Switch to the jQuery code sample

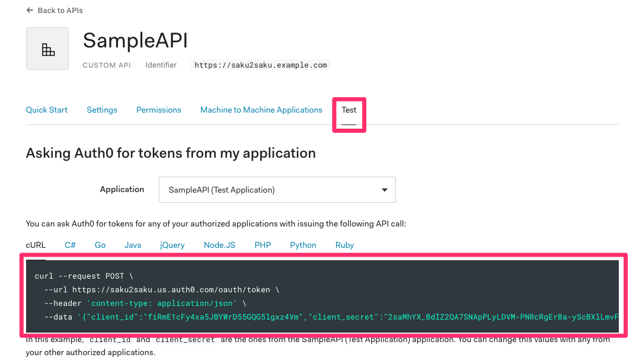click(x=172, y=245)
